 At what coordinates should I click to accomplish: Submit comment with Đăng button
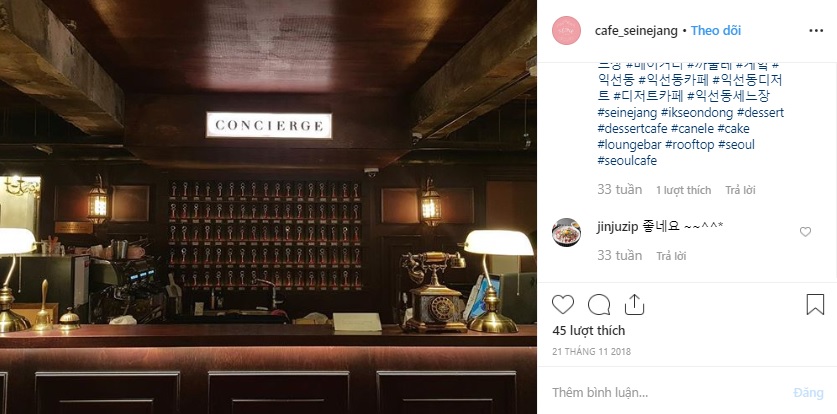pyautogui.click(x=808, y=393)
